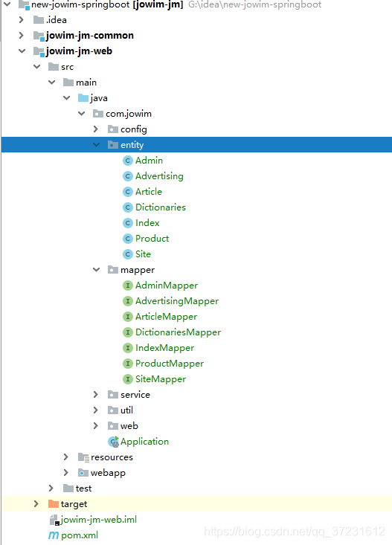392x545 pixels.
Task: Click the ArticleMapper interface icon
Action: point(128,317)
